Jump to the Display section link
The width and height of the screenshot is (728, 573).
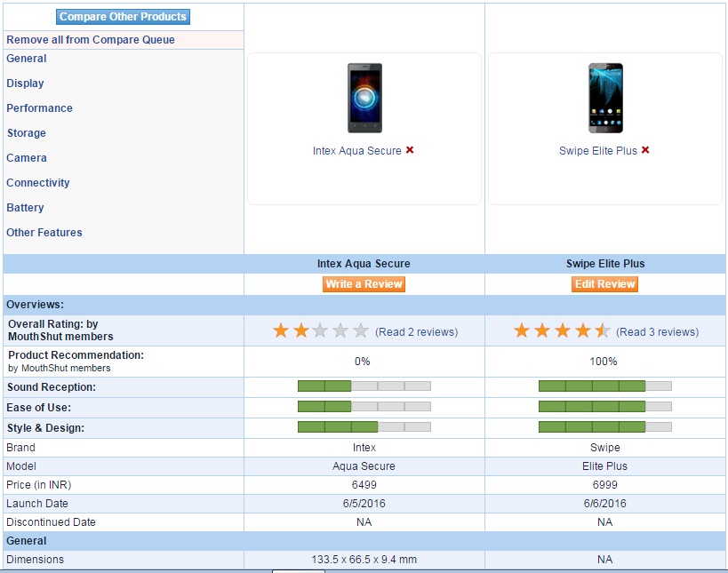(25, 84)
